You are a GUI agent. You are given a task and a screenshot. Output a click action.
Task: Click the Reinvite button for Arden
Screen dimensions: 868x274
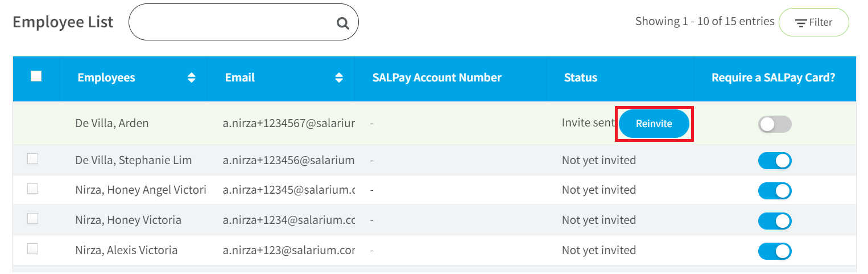click(x=654, y=124)
